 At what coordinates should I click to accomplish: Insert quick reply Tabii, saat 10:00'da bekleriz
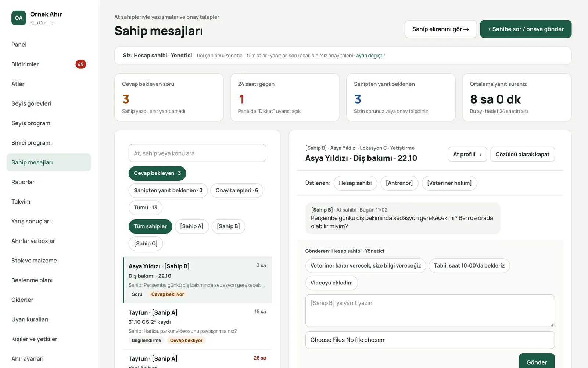pyautogui.click(x=469, y=266)
